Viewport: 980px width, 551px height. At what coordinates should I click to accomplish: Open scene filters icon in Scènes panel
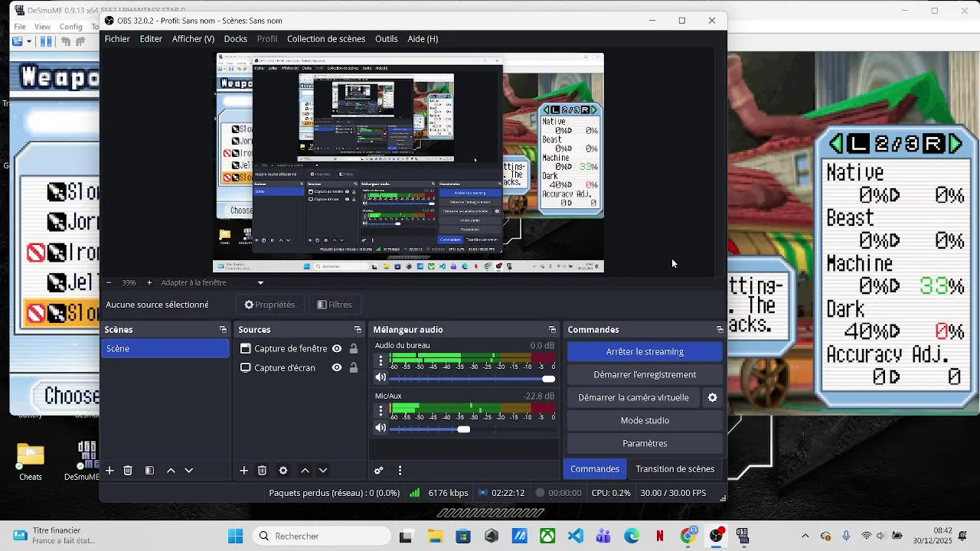[149, 471]
